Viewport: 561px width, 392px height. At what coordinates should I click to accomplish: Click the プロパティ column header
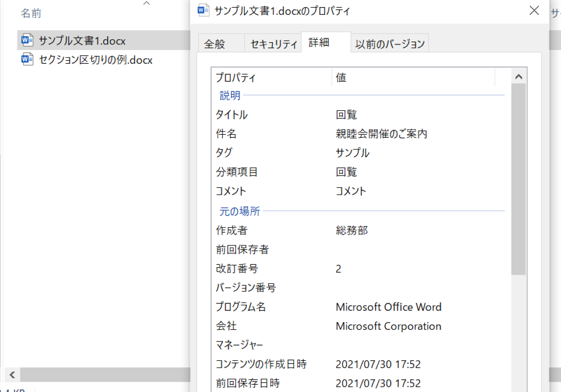[x=235, y=78]
